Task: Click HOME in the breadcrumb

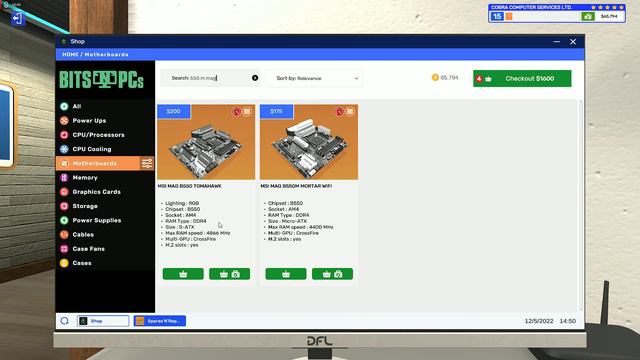Action: (x=70, y=54)
